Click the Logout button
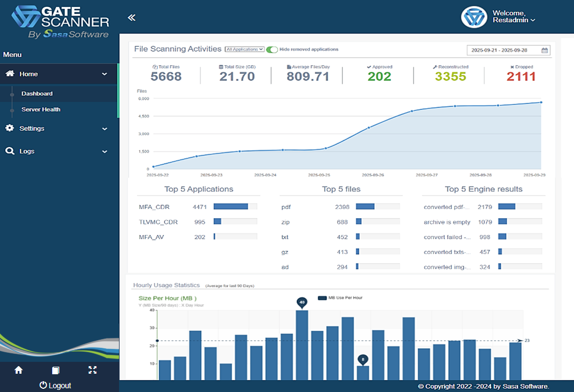Viewport: 574px width, 392px height. click(x=55, y=386)
